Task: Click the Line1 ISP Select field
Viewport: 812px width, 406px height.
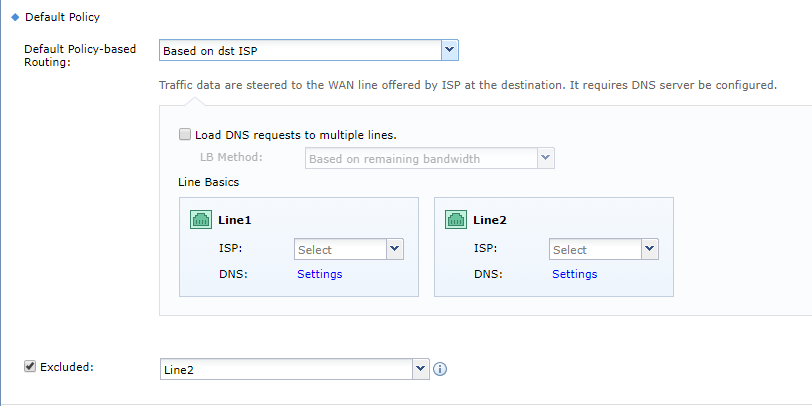Action: tap(340, 249)
